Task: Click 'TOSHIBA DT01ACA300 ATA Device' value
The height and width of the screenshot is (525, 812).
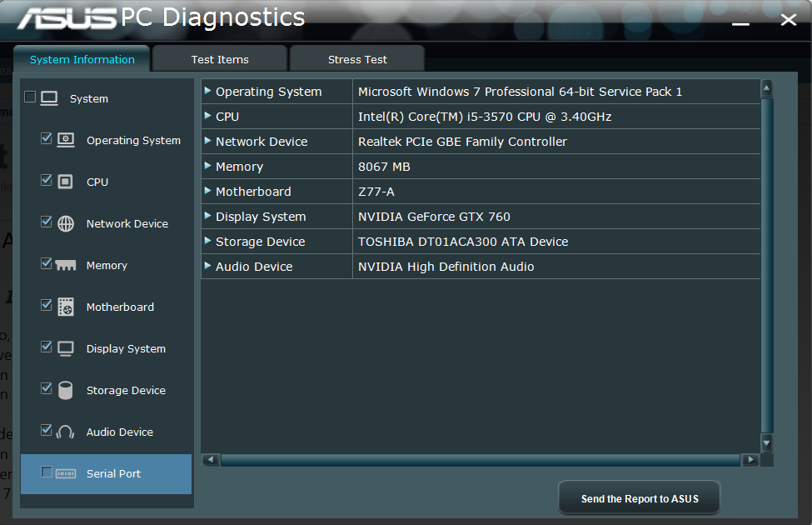Action: (x=463, y=242)
